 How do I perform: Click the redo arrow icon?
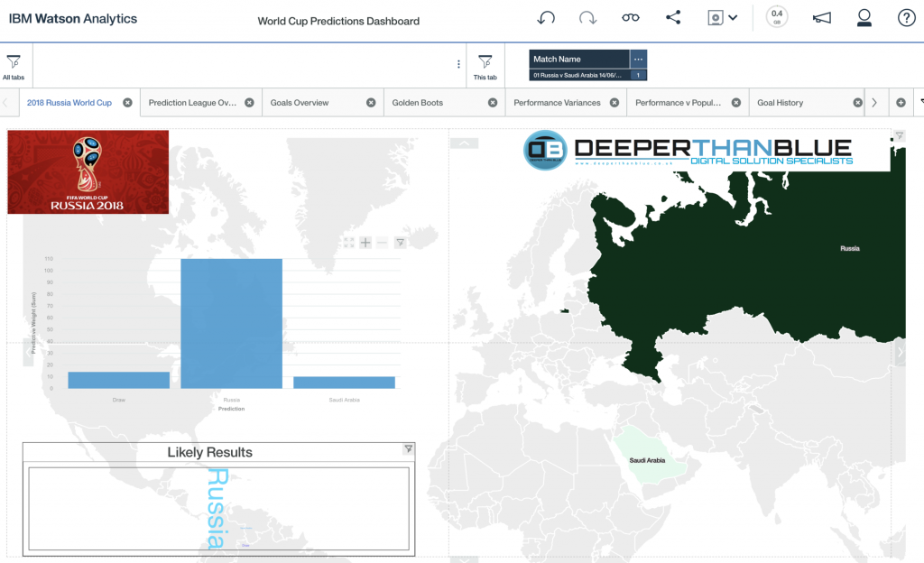coord(587,18)
